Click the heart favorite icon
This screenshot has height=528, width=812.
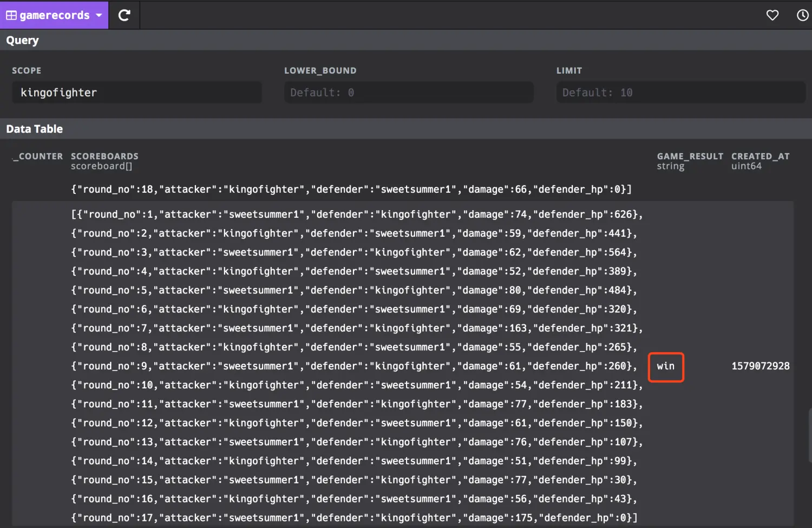point(772,15)
